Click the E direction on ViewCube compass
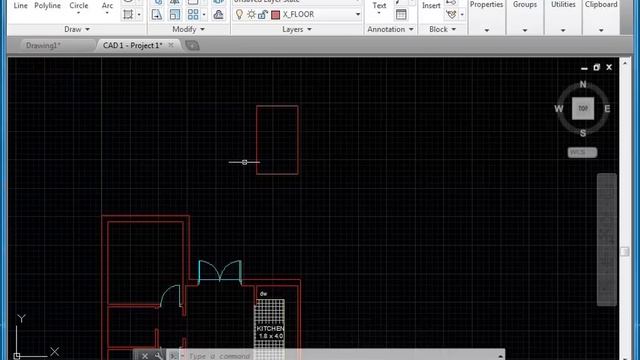 coord(607,109)
